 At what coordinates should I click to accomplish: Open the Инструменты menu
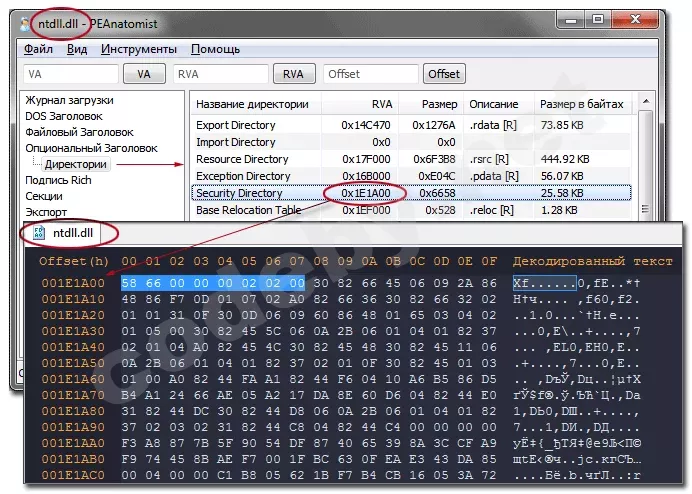coord(139,49)
